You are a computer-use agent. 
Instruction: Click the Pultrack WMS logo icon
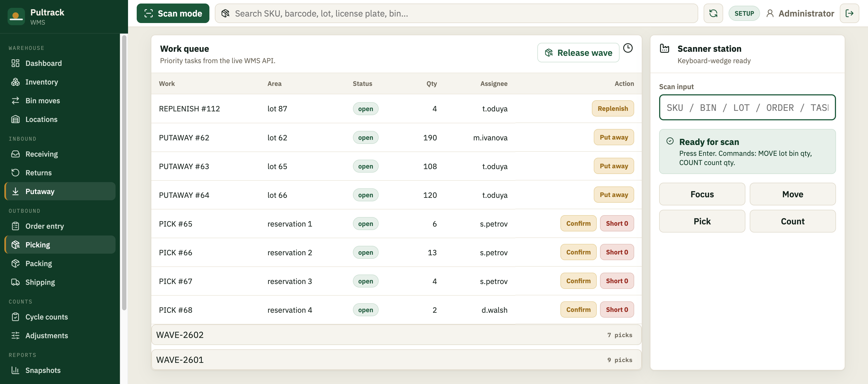[16, 17]
